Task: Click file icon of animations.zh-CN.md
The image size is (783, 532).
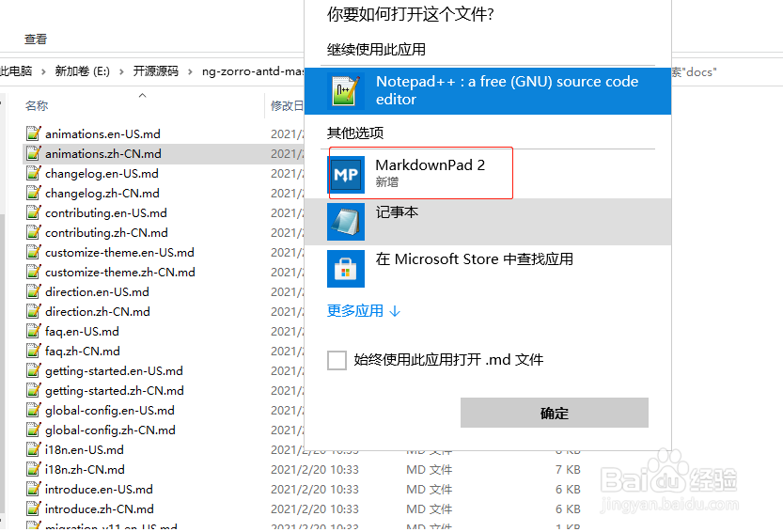Action: (x=34, y=153)
